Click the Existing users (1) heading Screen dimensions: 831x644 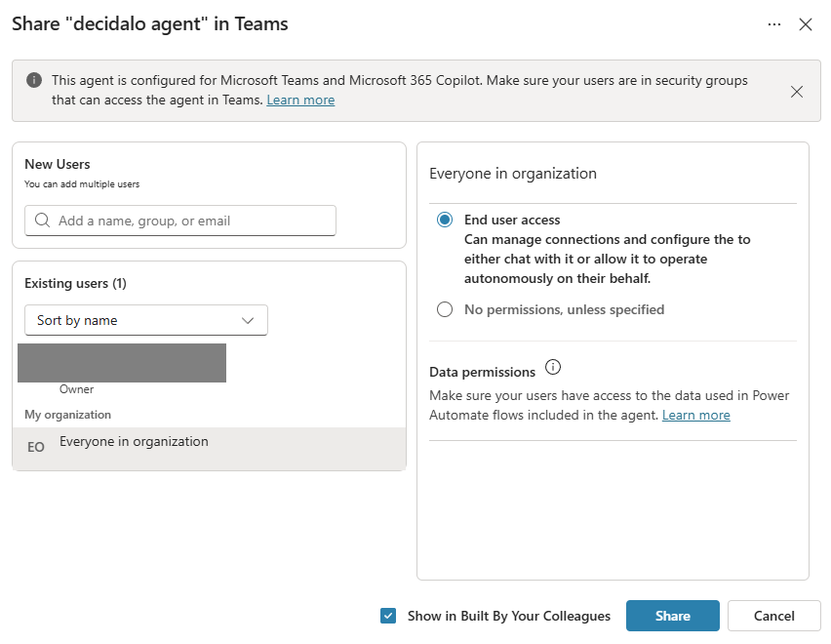point(75,284)
